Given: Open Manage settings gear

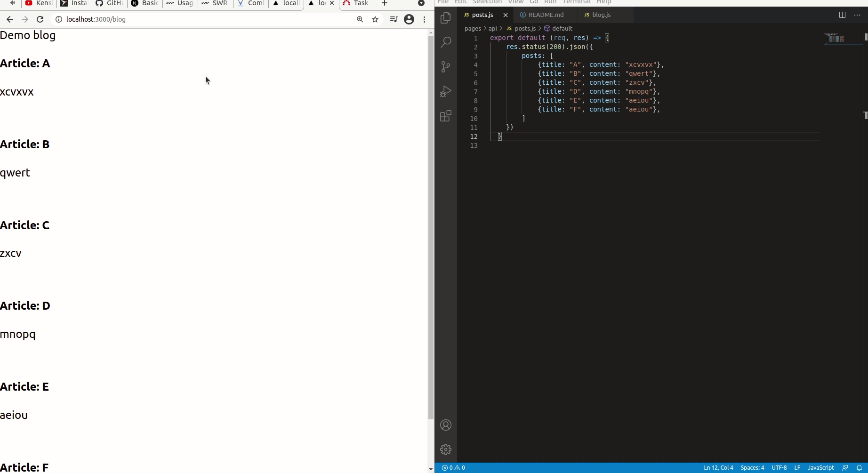Looking at the screenshot, I should (x=445, y=449).
